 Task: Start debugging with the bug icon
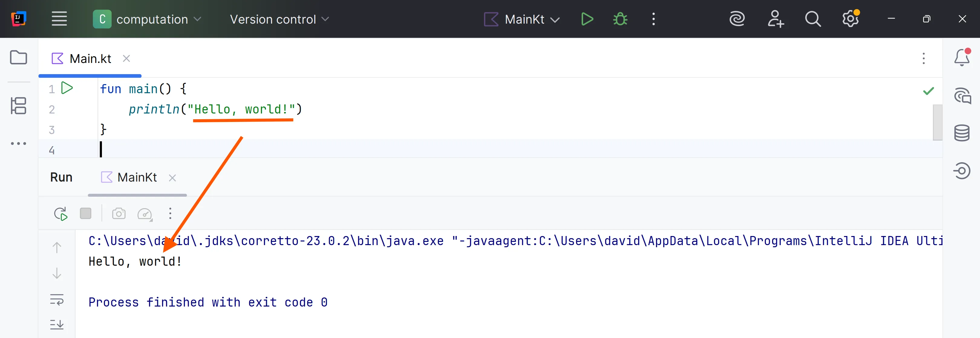620,19
